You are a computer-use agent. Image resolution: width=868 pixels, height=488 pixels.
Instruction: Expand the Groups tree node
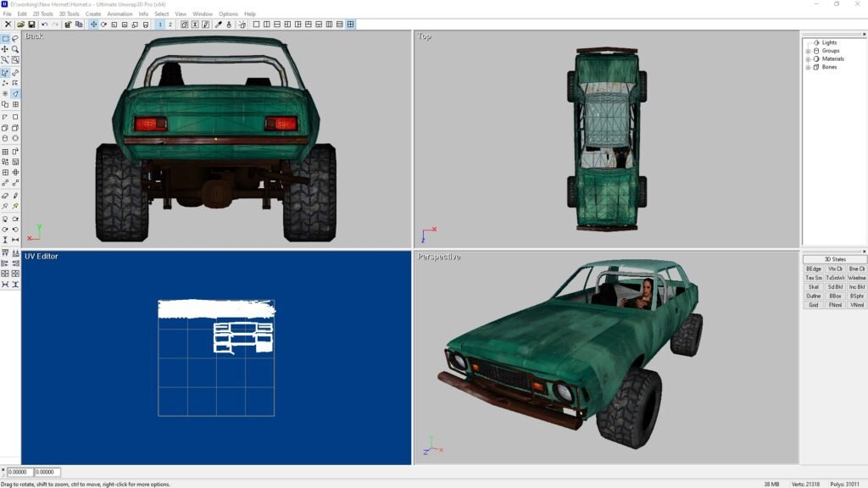tap(808, 51)
